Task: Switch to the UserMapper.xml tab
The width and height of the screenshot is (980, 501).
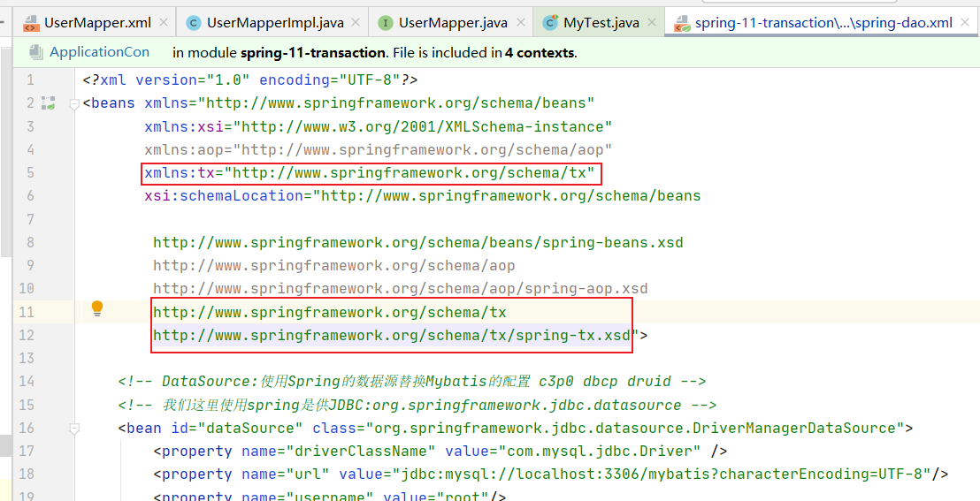Action: [x=97, y=23]
